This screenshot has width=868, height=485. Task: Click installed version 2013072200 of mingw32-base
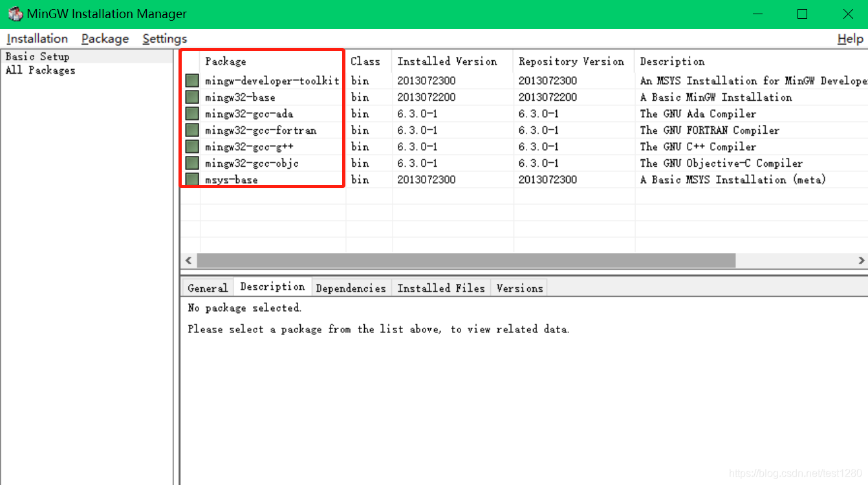pyautogui.click(x=426, y=97)
